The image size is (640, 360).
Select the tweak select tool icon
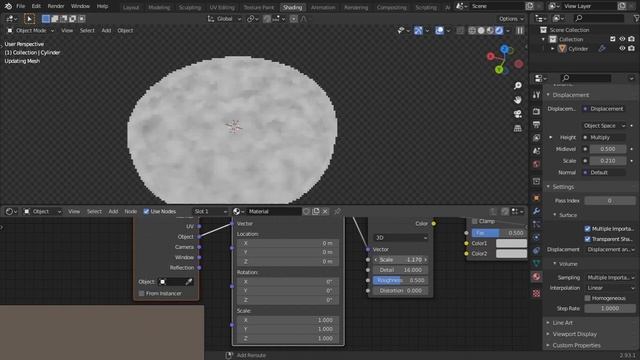tap(29, 19)
